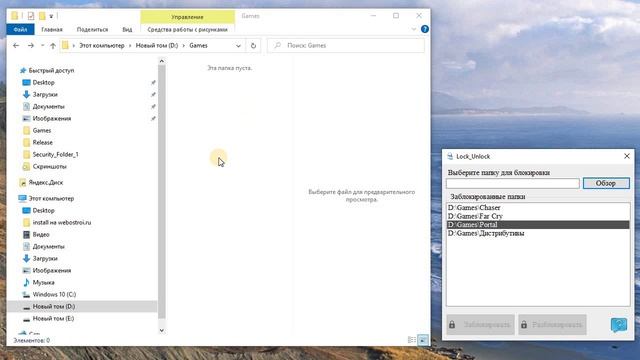Screen dimensions: 640x360
Task: Close the Lock_Unlock window
Action: point(627,156)
